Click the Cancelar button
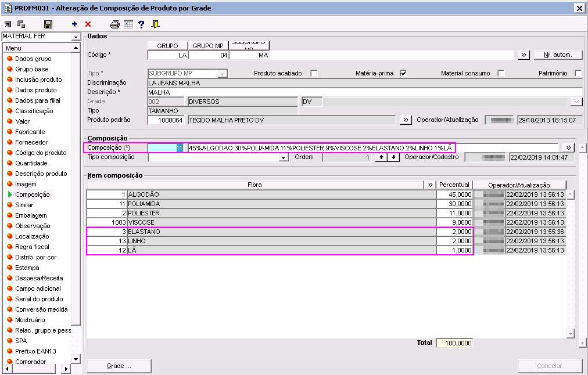 click(x=550, y=366)
